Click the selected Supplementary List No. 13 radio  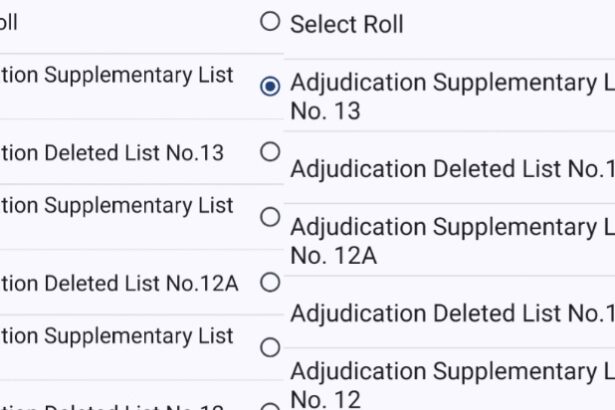click(x=269, y=87)
